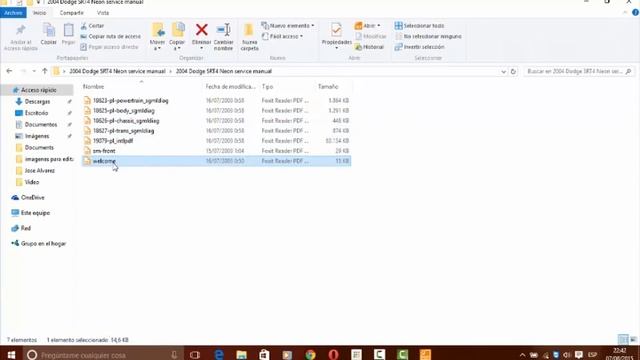Select file sm-front
The width and height of the screenshot is (640, 360).
coord(104,151)
